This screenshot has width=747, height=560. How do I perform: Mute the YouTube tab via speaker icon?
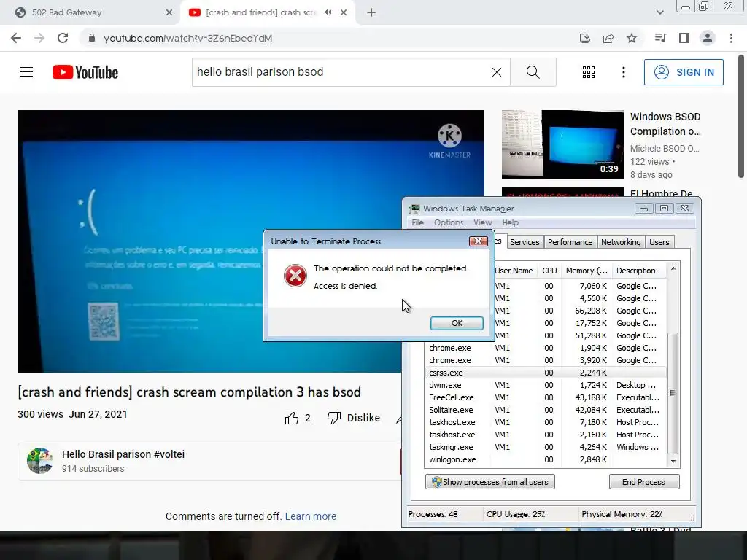pyautogui.click(x=328, y=12)
